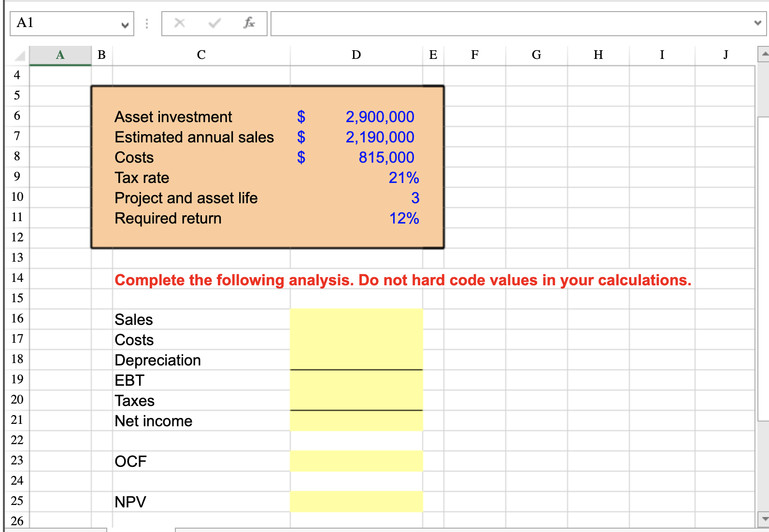Screen dimensions: 769x532
Task: Click the dollar sign beside Asset investment
Action: pyautogui.click(x=301, y=117)
